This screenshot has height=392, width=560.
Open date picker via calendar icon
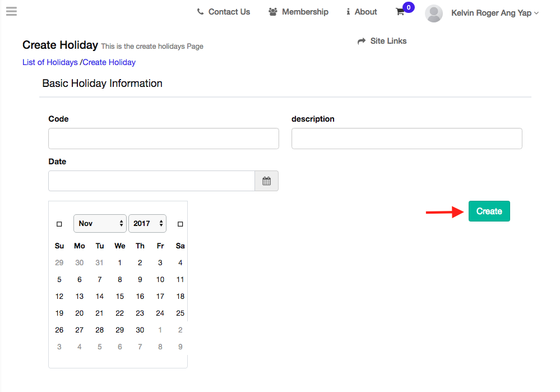tap(266, 181)
